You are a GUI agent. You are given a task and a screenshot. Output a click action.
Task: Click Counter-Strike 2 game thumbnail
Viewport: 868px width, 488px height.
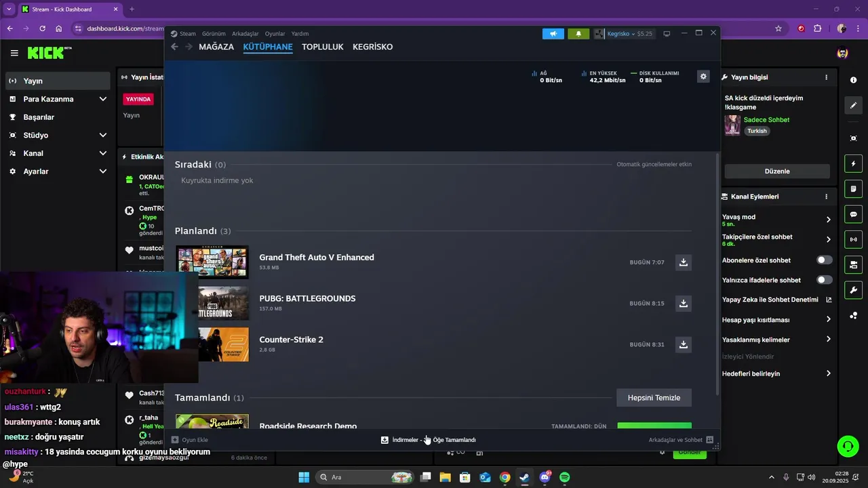click(224, 344)
